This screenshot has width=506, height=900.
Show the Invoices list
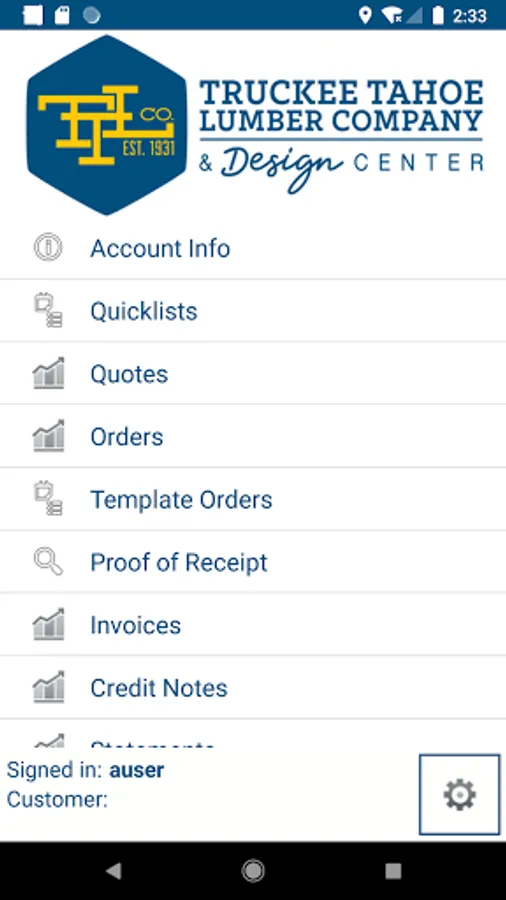pyautogui.click(x=253, y=624)
